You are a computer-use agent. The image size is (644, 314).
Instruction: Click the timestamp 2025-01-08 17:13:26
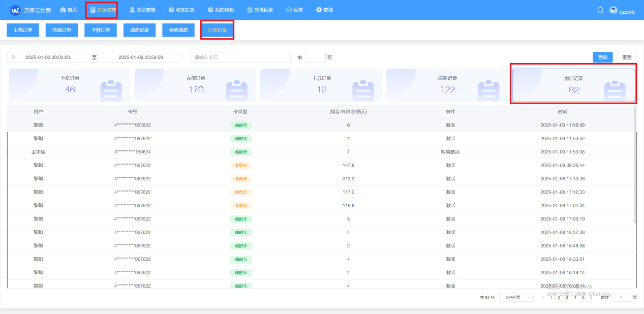click(x=562, y=178)
